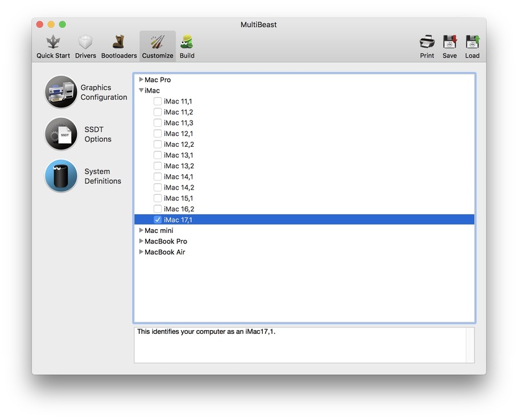Open System Definitions text label

pos(103,176)
